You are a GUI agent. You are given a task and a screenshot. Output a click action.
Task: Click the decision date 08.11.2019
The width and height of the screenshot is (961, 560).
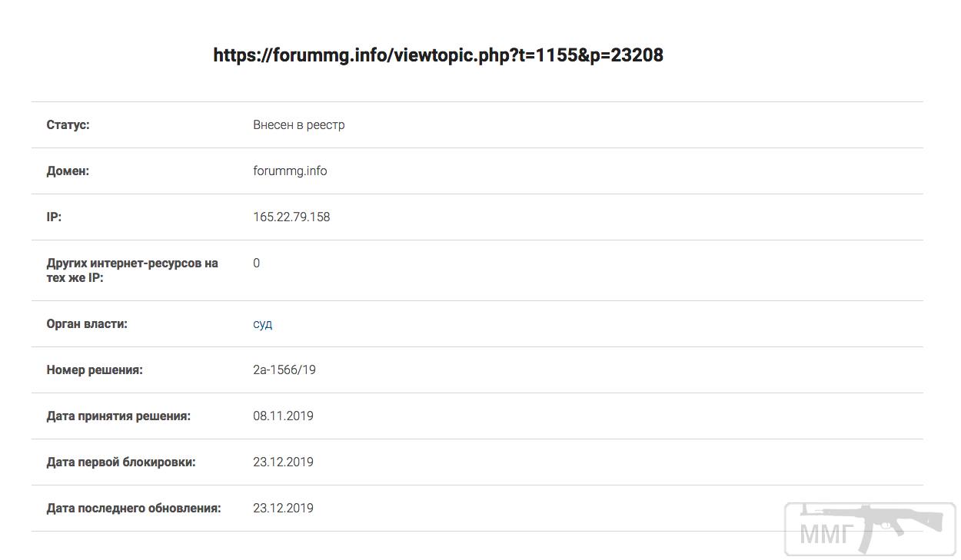click(x=283, y=416)
